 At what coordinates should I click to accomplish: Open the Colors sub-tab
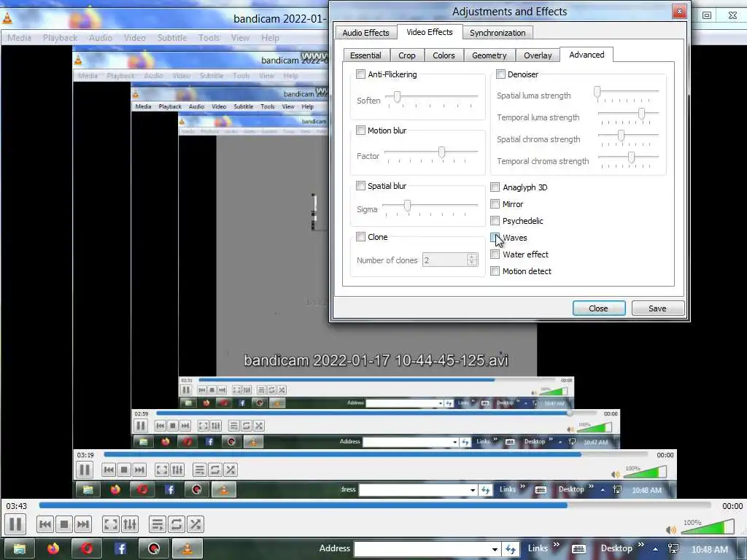click(x=444, y=55)
